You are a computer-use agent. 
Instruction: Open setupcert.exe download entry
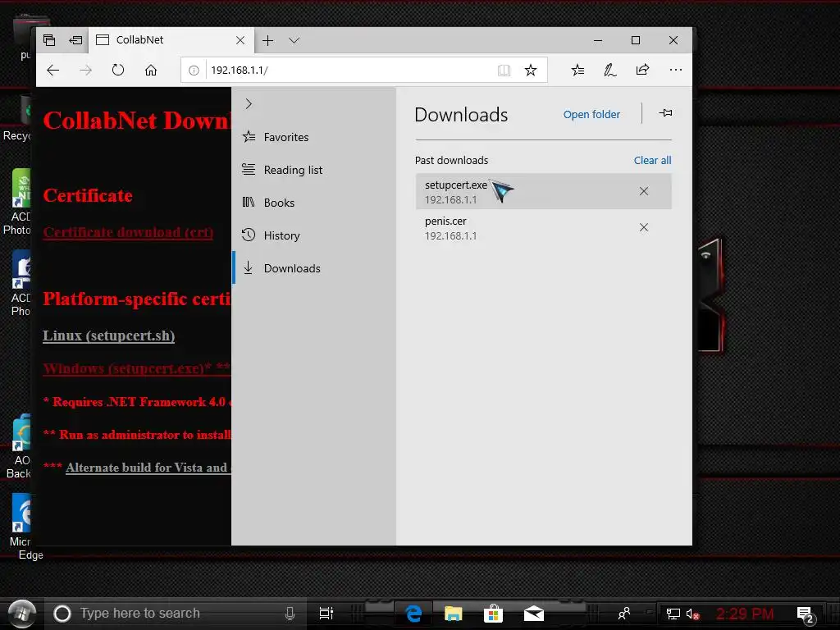tap(543, 191)
